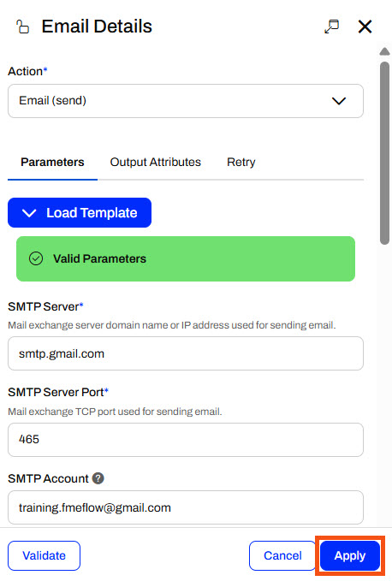The height and width of the screenshot is (581, 392).
Task: Close the Email Details panel
Action: tap(365, 27)
